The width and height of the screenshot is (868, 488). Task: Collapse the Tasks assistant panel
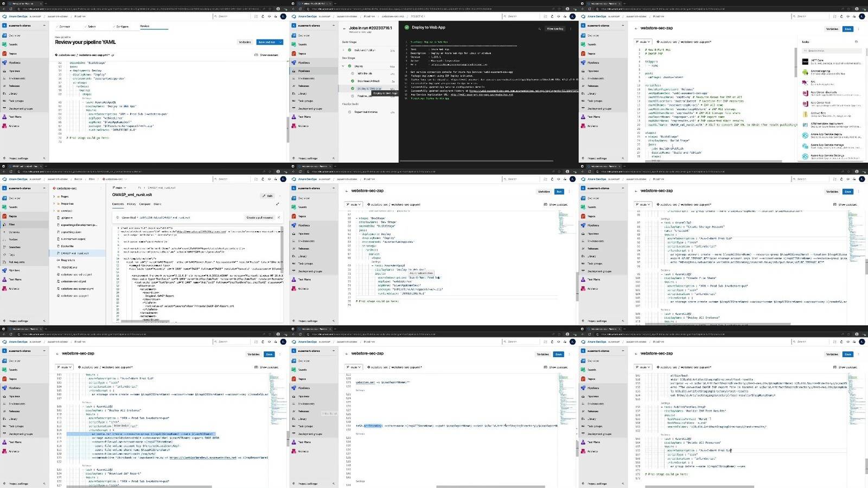point(856,42)
